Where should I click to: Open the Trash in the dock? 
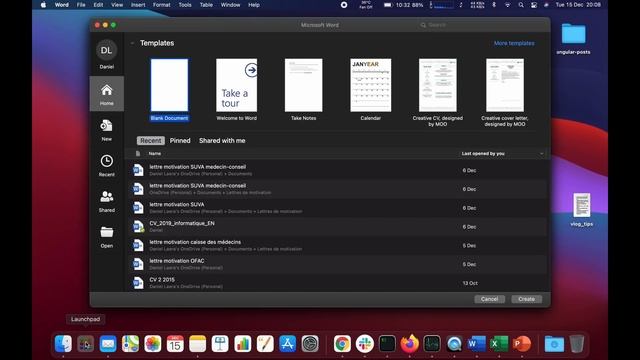pyautogui.click(x=577, y=344)
